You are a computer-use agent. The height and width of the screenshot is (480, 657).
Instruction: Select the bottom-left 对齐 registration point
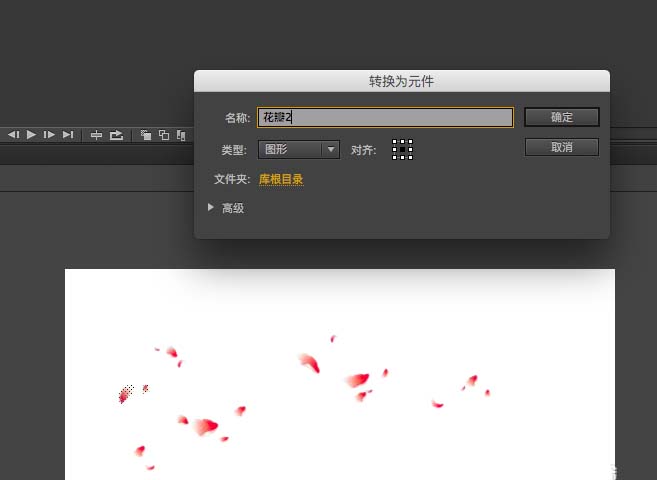click(395, 157)
